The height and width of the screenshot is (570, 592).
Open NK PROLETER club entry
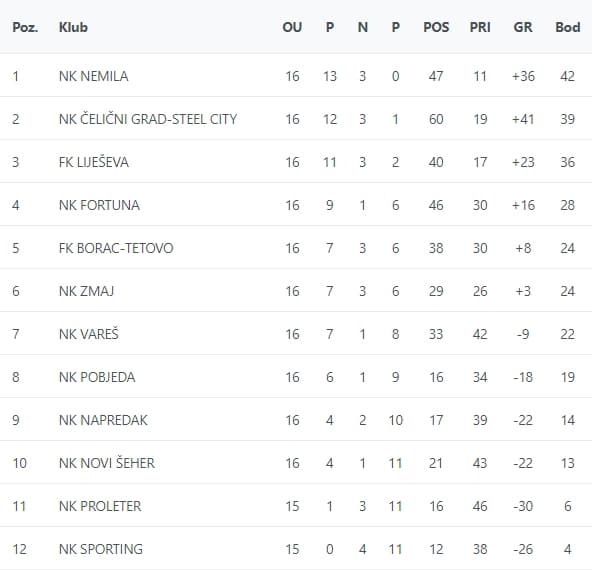tap(100, 506)
